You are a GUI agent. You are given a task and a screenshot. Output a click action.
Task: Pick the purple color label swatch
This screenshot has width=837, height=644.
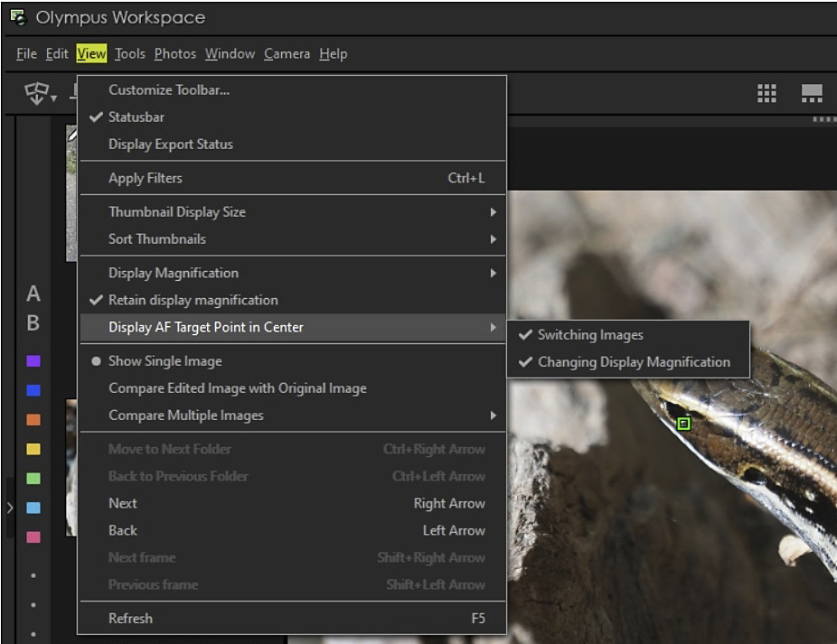coord(33,361)
